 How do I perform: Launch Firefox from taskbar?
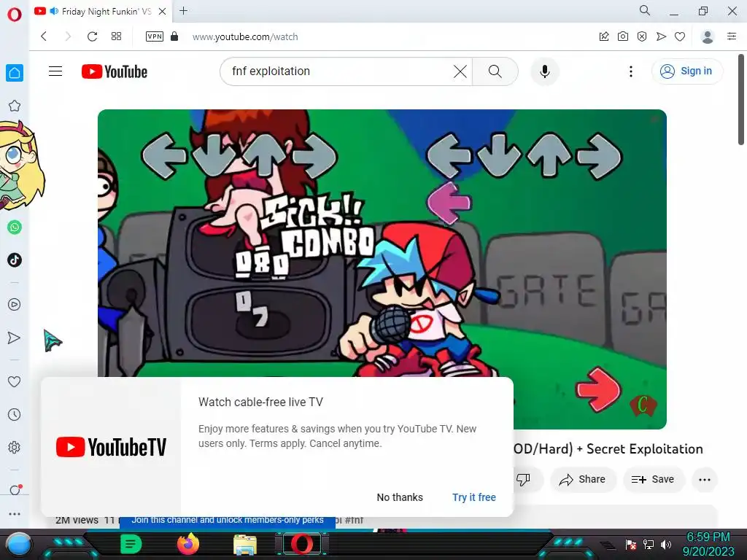[187, 544]
